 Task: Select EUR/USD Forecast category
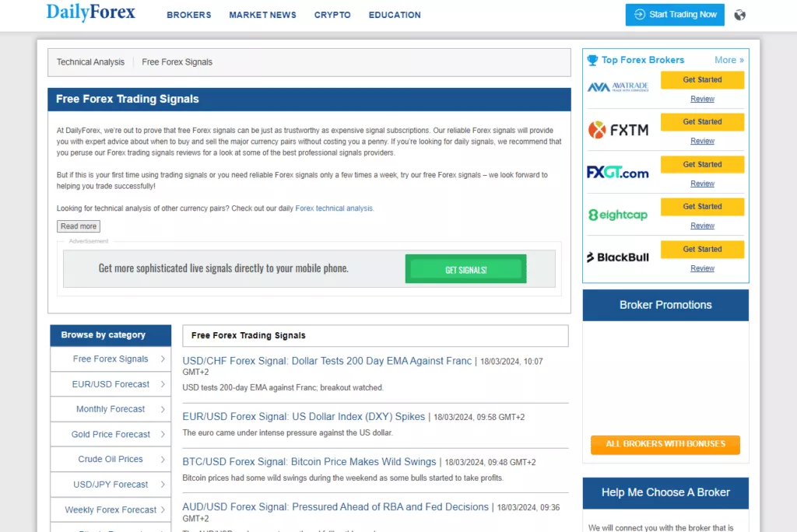coord(111,384)
